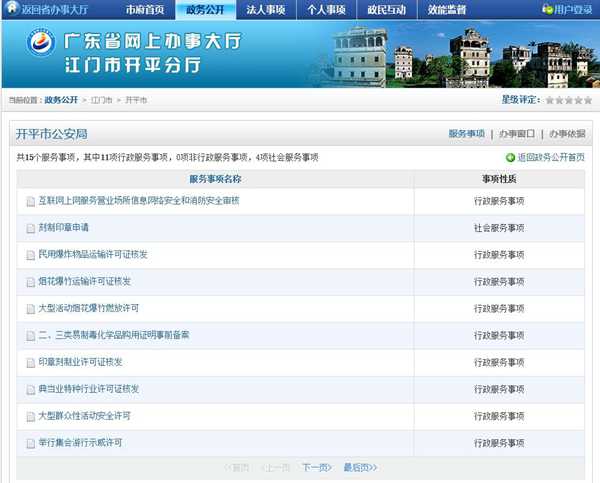Click the document icon beside 刻制印章申请
Screen dimensions: 600x483
[30, 228]
